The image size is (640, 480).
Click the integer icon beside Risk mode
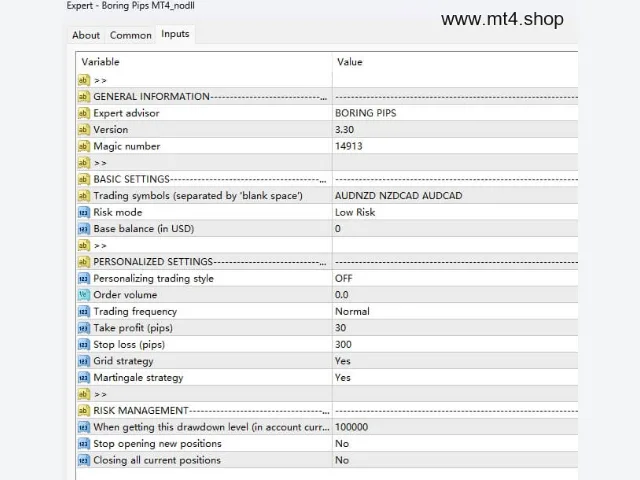(83, 212)
